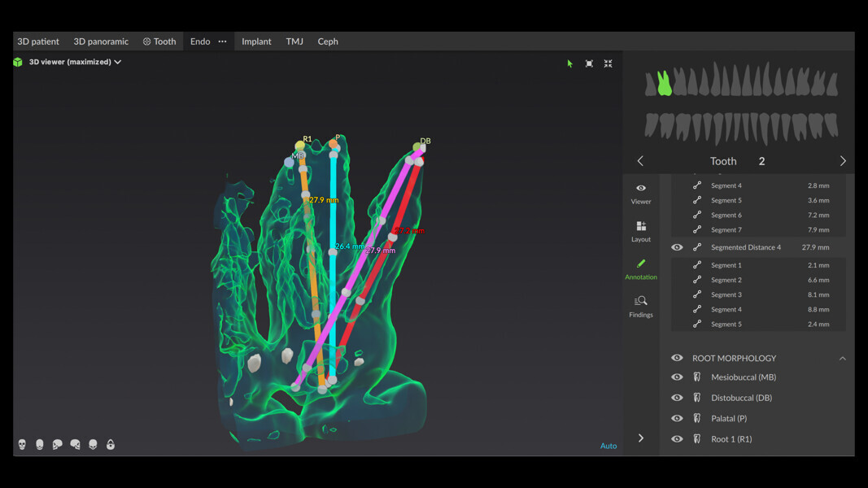Open the overflow menu next to Endo
868x488 pixels.
coord(222,41)
